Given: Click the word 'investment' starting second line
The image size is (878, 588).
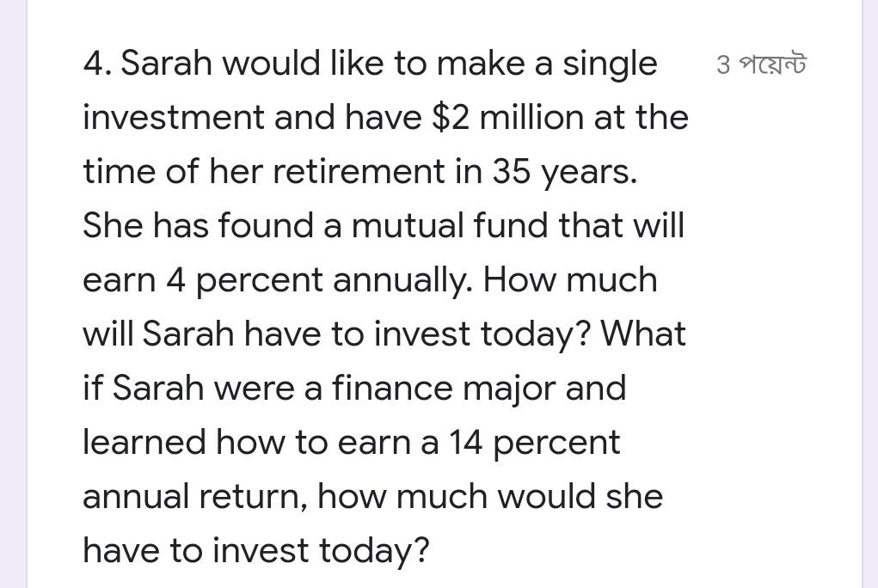Looking at the screenshot, I should point(174,118).
